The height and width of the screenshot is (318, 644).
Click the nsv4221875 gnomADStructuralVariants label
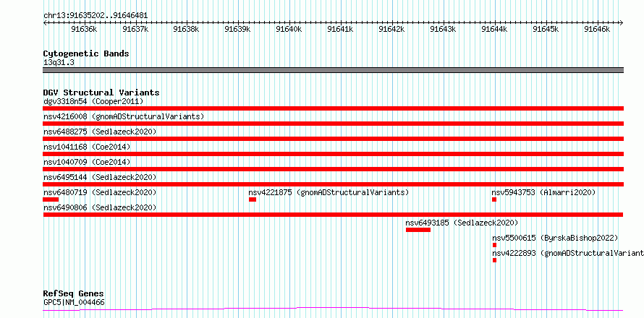[329, 192]
